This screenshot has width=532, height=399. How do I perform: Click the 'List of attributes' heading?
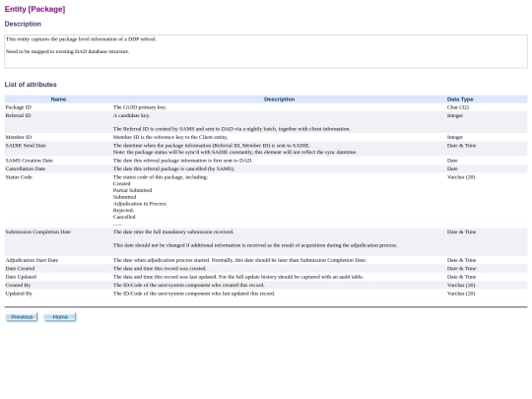click(x=31, y=85)
